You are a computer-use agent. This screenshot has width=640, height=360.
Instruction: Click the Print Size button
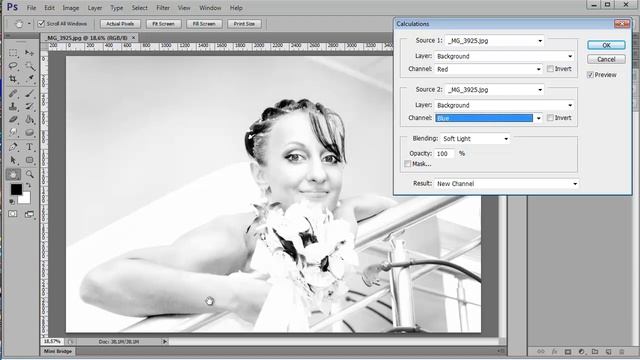coord(244,24)
